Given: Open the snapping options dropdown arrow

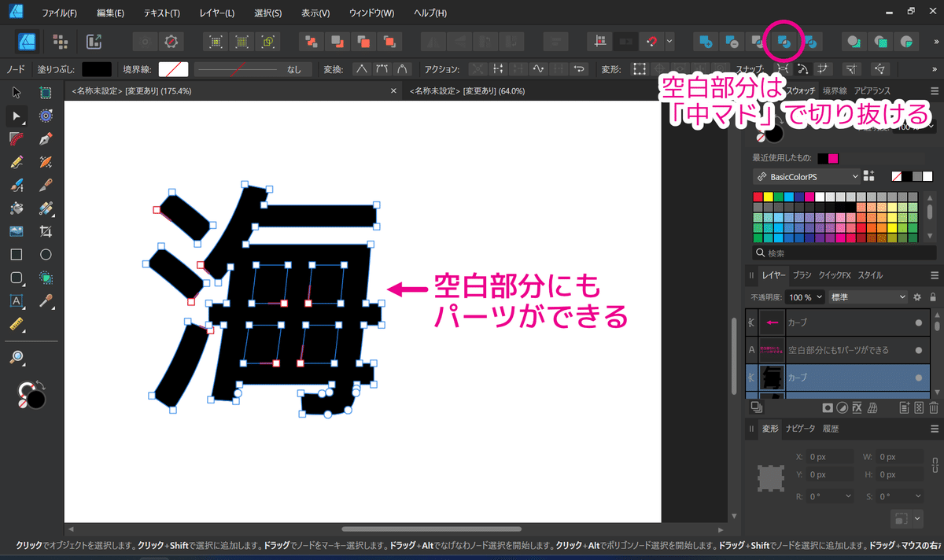Looking at the screenshot, I should tap(669, 41).
